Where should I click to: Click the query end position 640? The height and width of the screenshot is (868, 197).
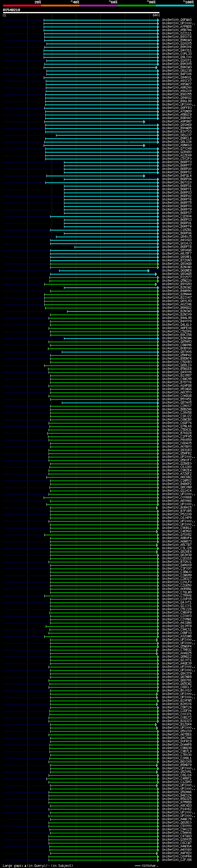coord(155,15)
